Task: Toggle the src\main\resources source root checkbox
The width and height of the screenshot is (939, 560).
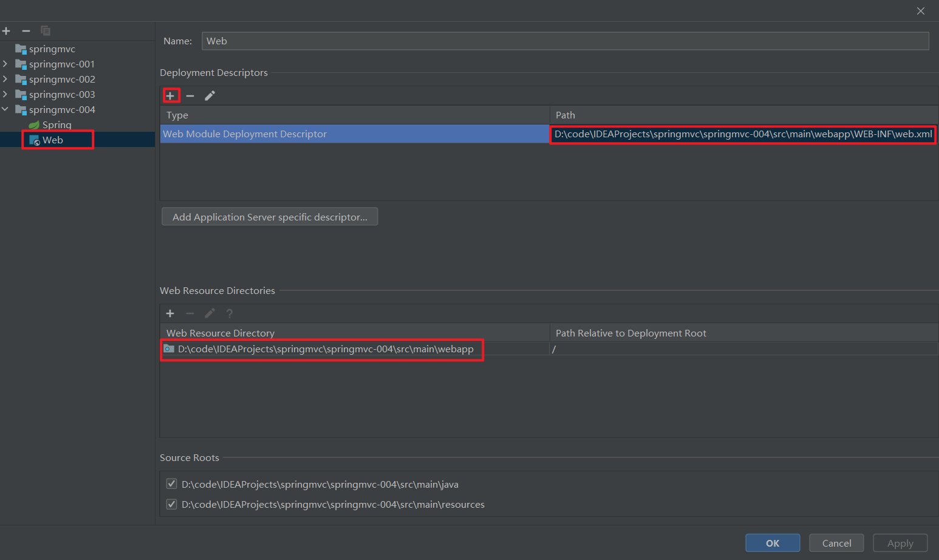Action: pos(172,504)
